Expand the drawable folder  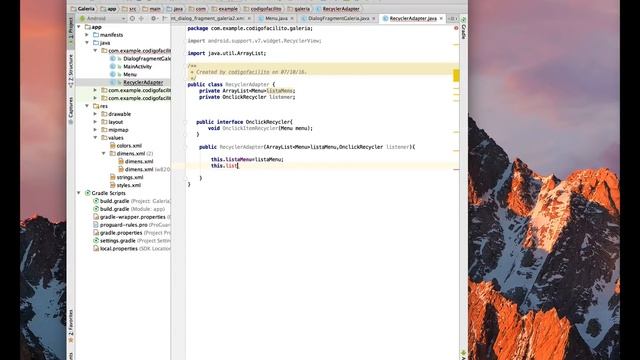[95, 114]
